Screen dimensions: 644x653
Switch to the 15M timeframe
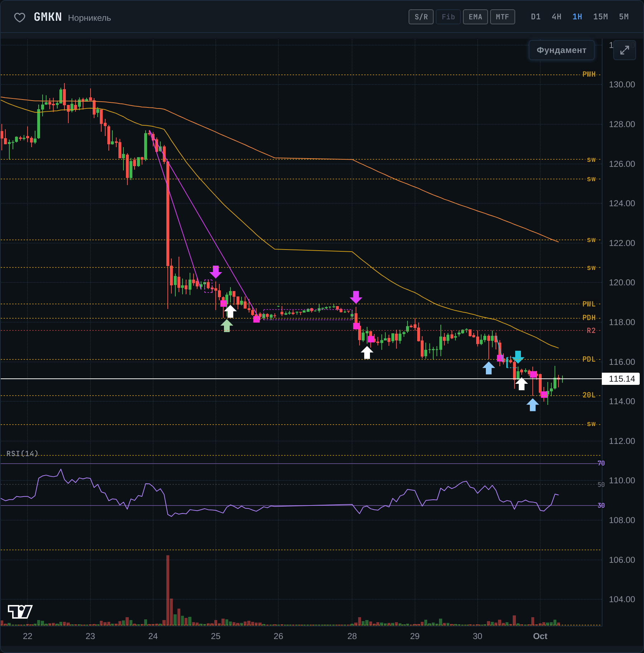[600, 17]
